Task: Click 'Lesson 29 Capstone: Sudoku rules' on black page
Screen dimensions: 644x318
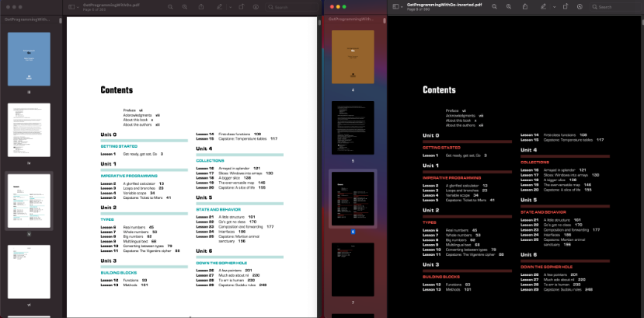Action: (556, 289)
